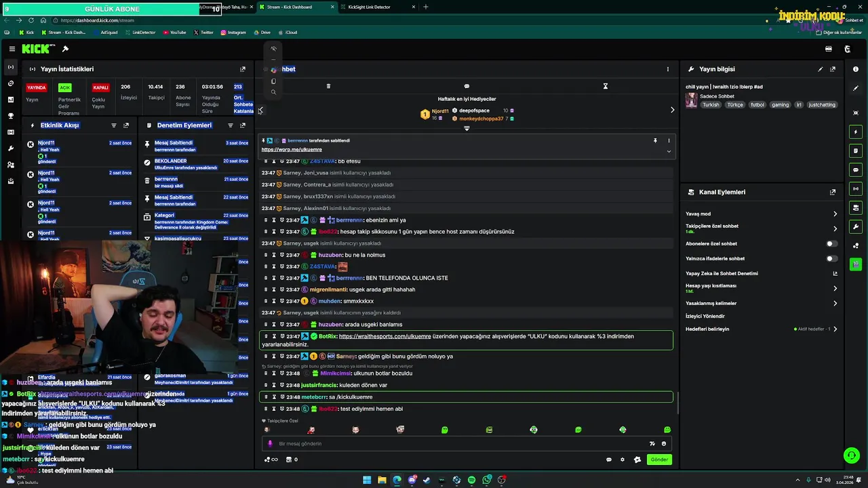The image size is (868, 488).
Task: Toggle the channel actions widget in right sidebar
Action: pos(856,208)
